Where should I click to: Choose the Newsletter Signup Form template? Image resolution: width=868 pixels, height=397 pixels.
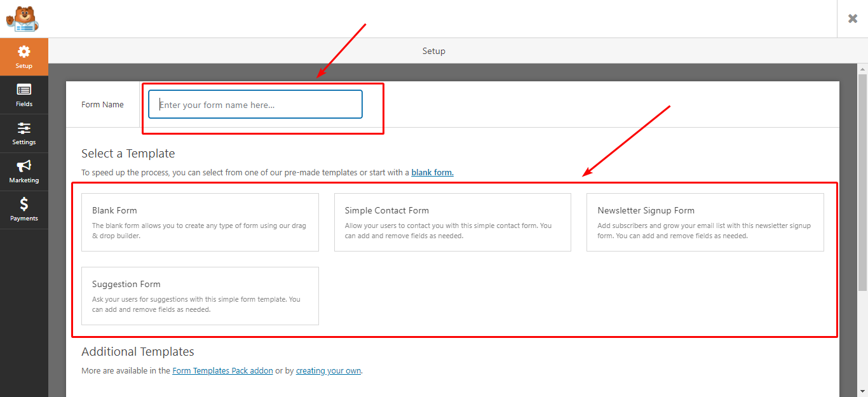point(705,222)
